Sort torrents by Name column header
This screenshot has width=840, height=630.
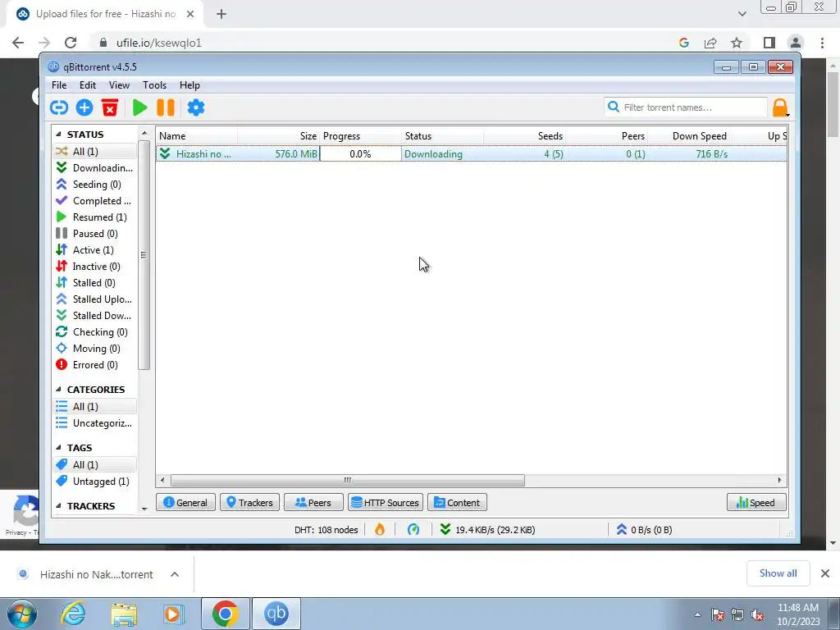coord(197,136)
